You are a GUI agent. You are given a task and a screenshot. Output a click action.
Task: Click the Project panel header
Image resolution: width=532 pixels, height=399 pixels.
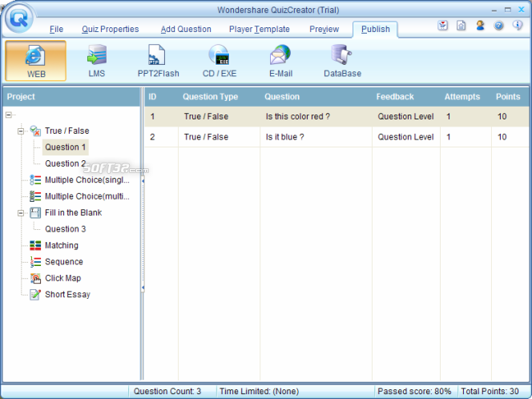[x=71, y=97]
